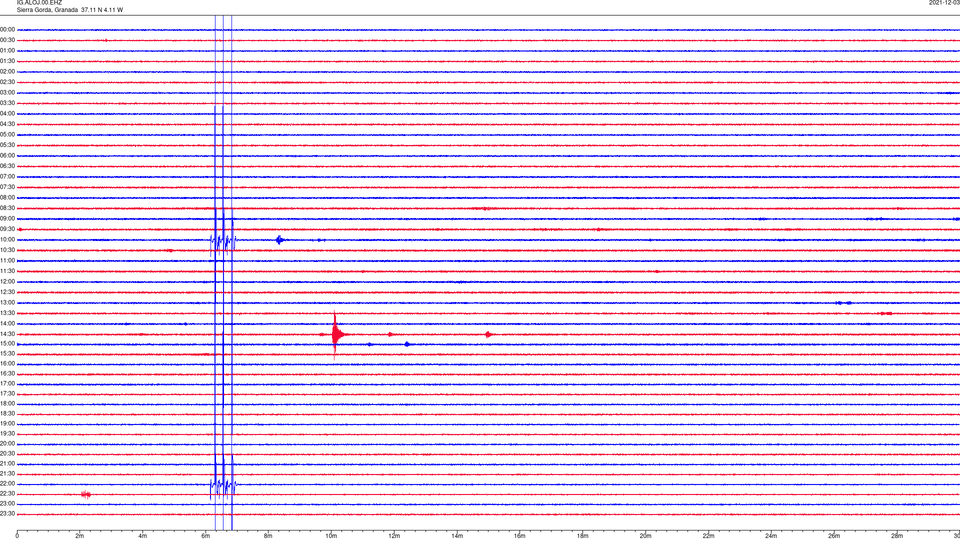Screen dimensions: 960x540
Task: Click the 11:30 trace time label
Action: pos(7,271)
